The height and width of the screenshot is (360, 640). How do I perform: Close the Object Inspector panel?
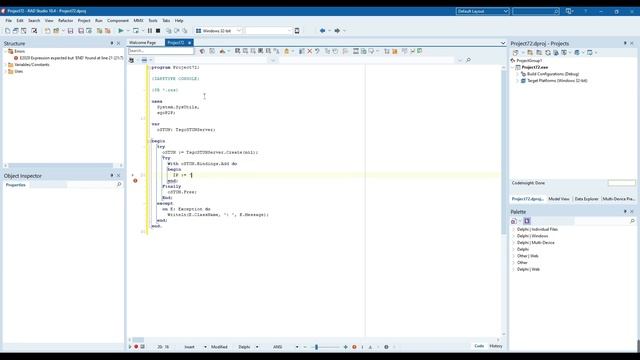(x=119, y=176)
